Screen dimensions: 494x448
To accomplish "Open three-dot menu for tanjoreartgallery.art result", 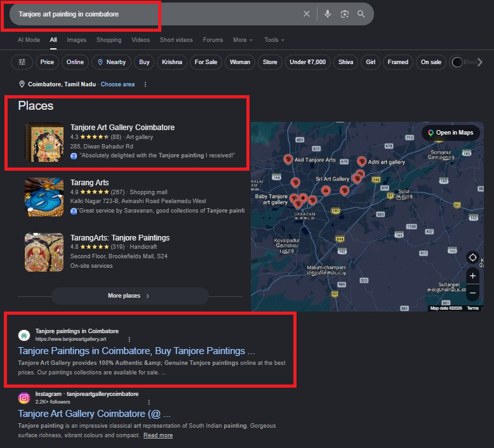I will 129,339.
